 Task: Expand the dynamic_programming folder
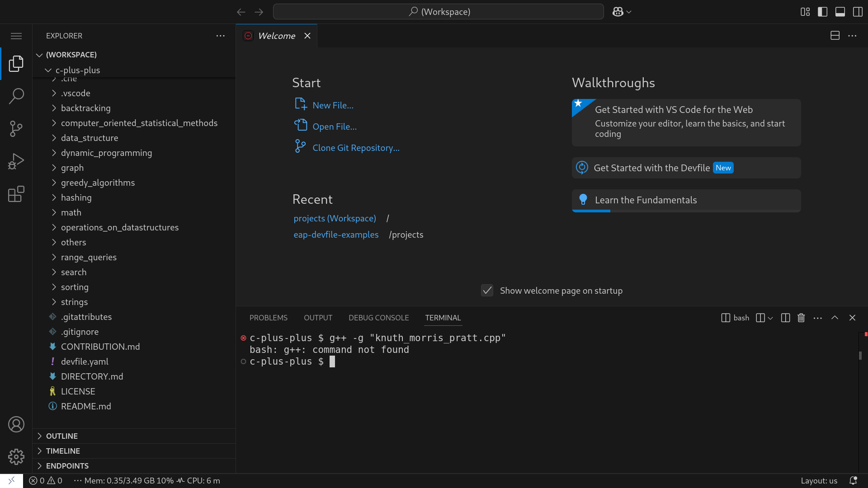click(106, 153)
